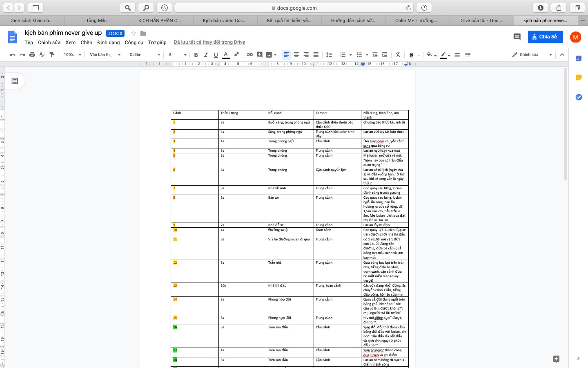The image size is (588, 368).
Task: Open the Văn bản th... paragraph style dropdown
Action: click(x=105, y=55)
